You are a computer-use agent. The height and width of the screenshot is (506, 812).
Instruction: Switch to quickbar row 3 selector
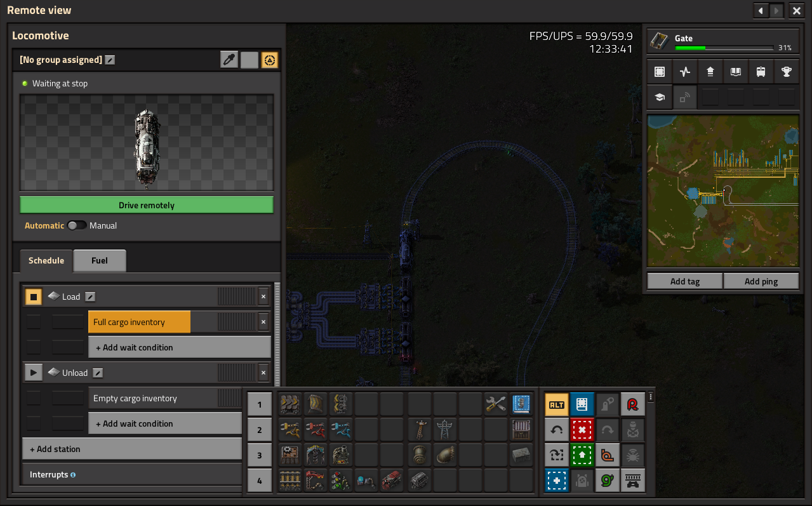point(260,455)
